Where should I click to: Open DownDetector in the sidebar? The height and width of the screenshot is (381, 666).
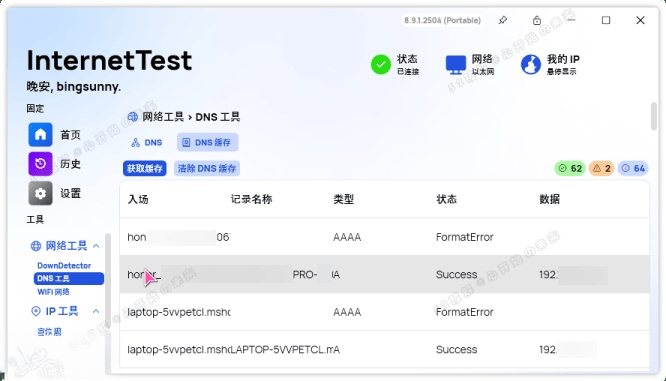(x=64, y=265)
